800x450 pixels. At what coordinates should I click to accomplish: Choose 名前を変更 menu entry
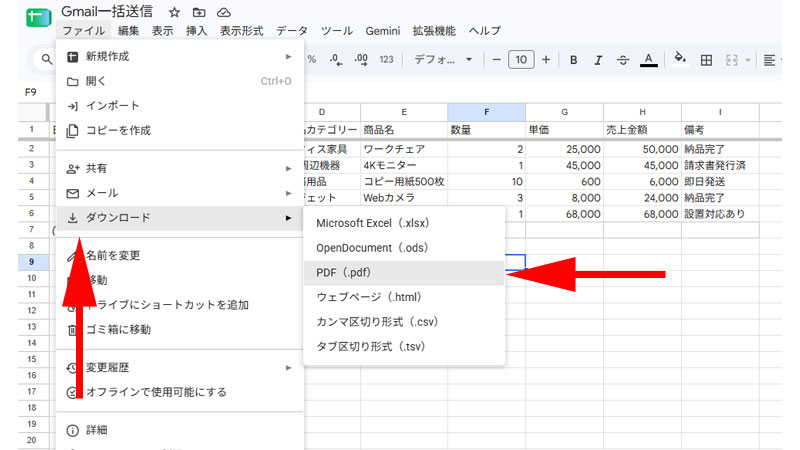click(180, 255)
